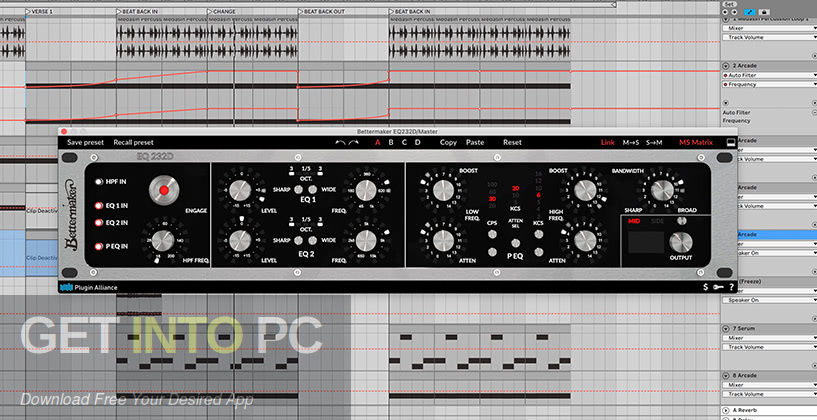This screenshot has width=817, height=420.
Task: Collapse the 8 Arcade track
Action: click(725, 376)
